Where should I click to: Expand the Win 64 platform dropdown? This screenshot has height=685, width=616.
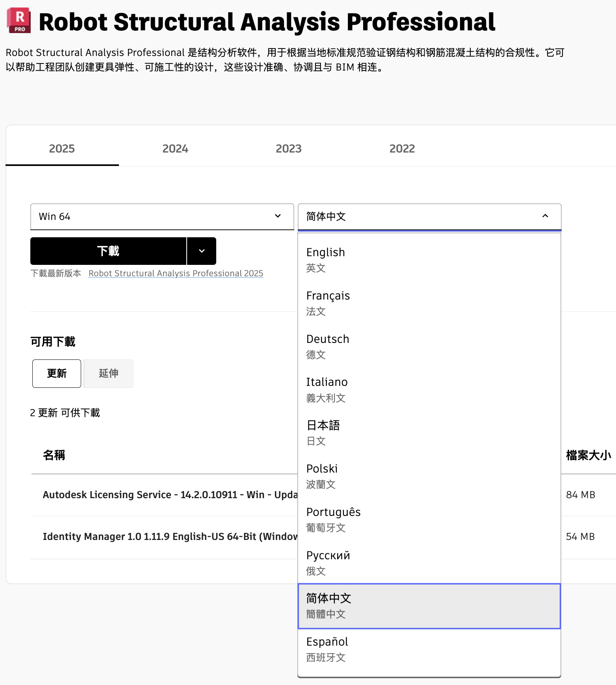162,216
